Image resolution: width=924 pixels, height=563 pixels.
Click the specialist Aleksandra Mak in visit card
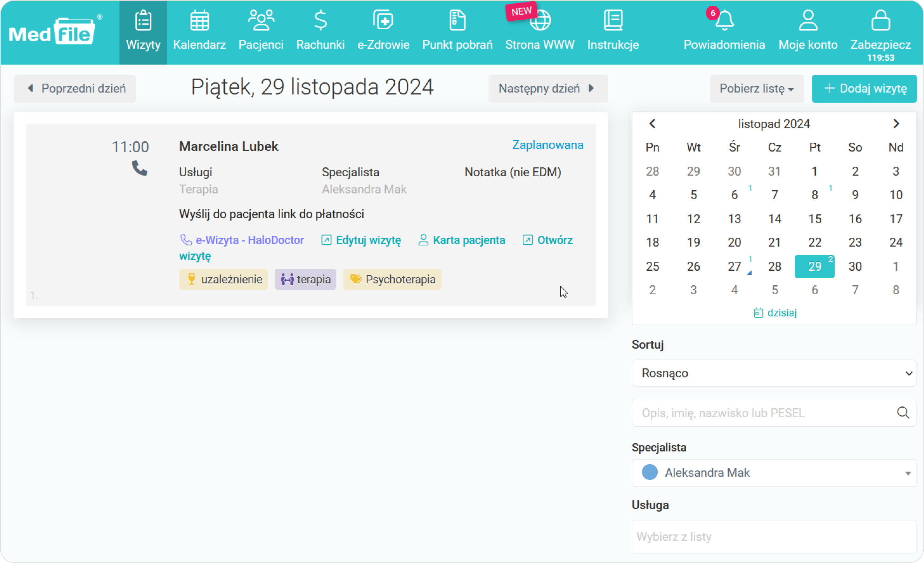(364, 189)
